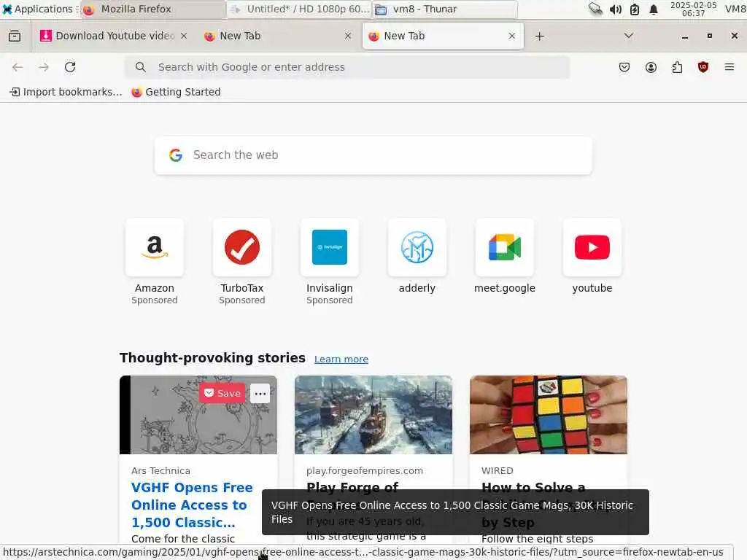Viewport: 747px width, 560px height.
Task: Open the Rubik's cube story thumbnail
Action: [x=549, y=415]
